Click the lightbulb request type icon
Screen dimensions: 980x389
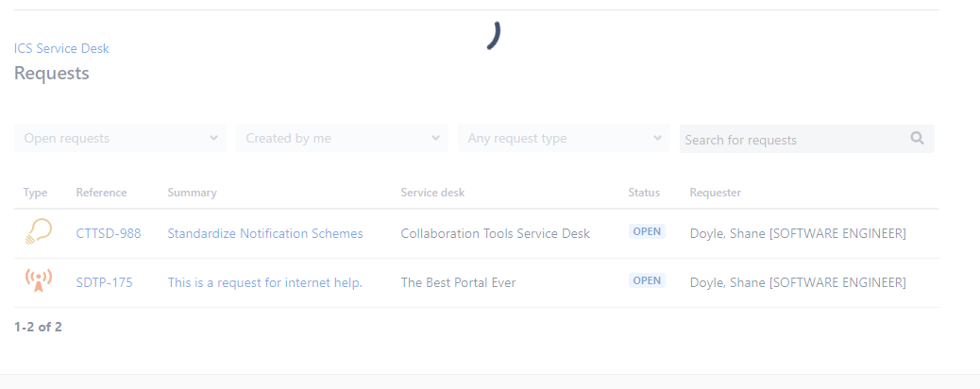pyautogui.click(x=38, y=232)
